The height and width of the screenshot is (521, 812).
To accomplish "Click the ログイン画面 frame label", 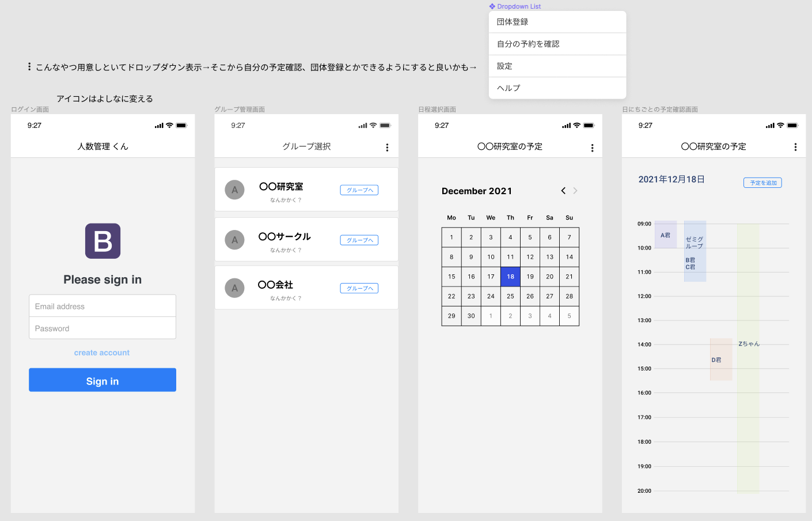I will [30, 110].
